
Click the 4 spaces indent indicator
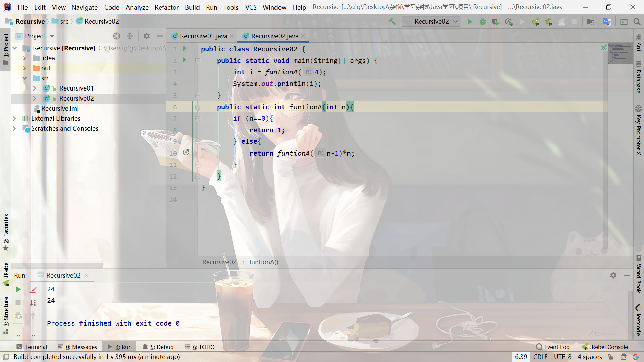[590, 357]
